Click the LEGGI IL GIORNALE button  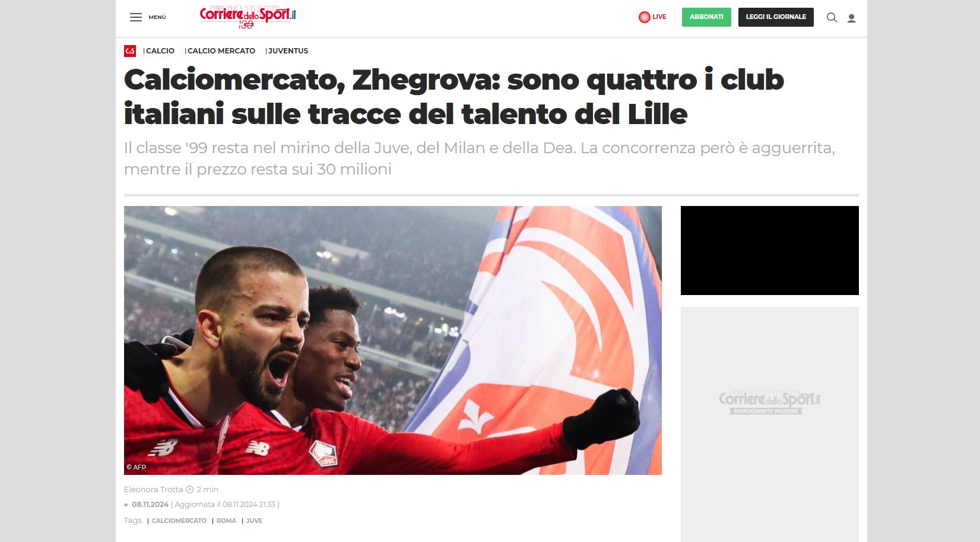click(776, 17)
